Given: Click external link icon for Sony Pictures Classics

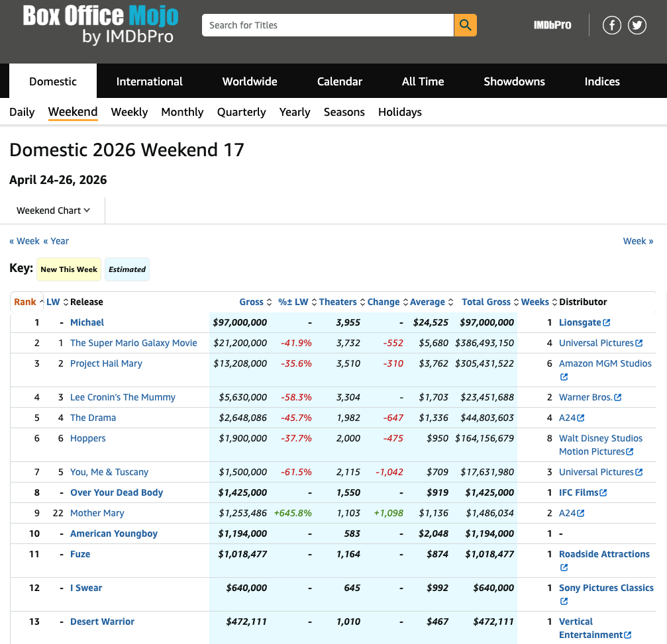Looking at the screenshot, I should coord(564,601).
